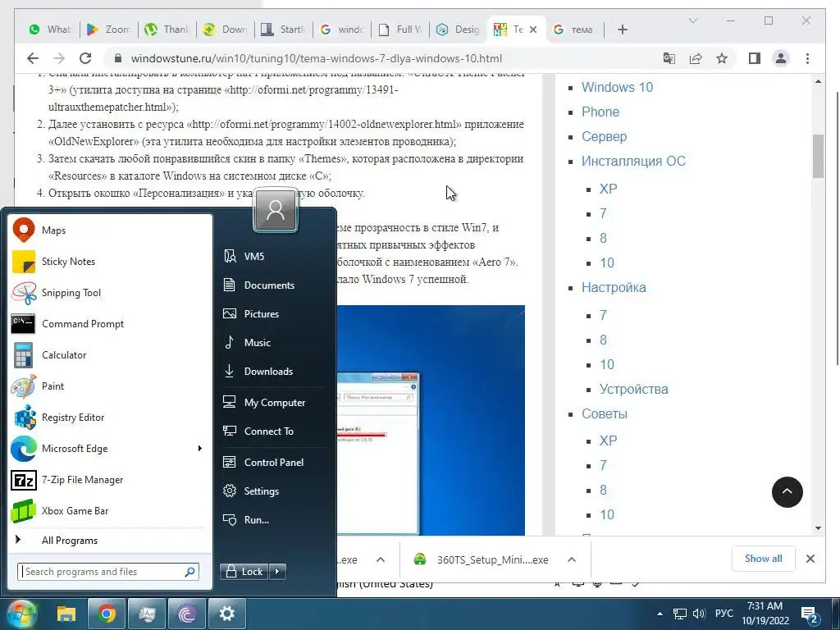The width and height of the screenshot is (840, 630).
Task: Open Chrome profile avatar
Action: [781, 58]
